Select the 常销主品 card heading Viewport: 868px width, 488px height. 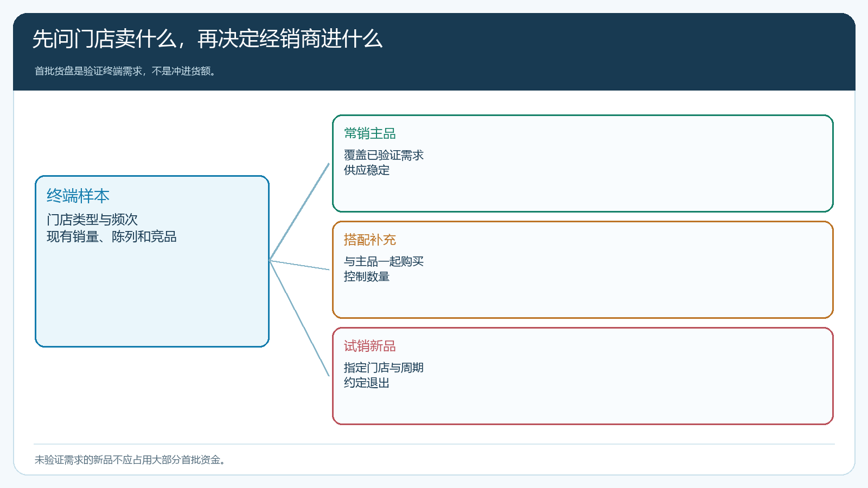(x=370, y=133)
